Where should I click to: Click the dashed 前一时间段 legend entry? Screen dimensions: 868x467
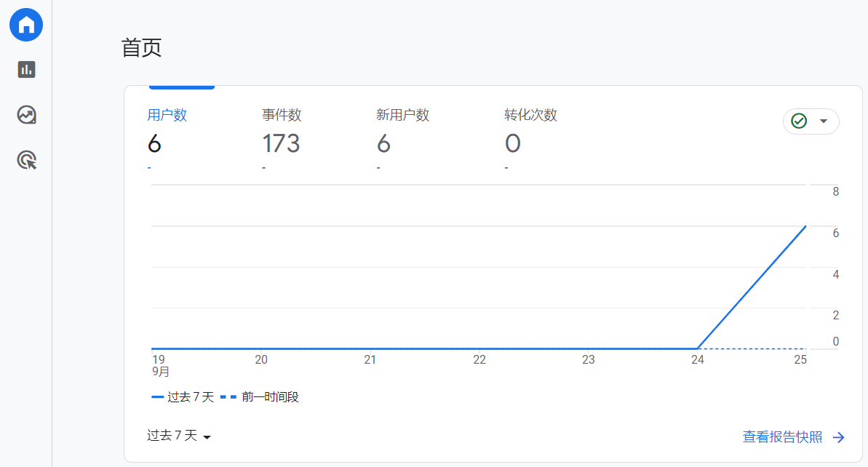260,397
